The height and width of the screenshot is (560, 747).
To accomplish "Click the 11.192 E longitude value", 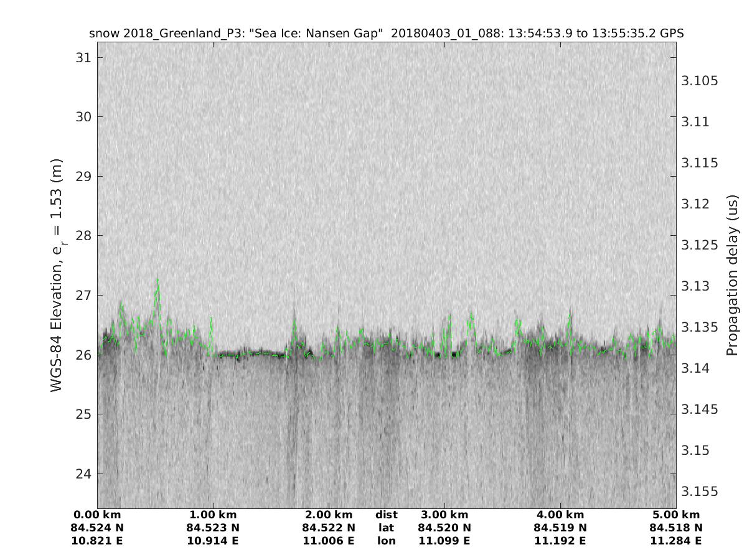I will tap(560, 541).
